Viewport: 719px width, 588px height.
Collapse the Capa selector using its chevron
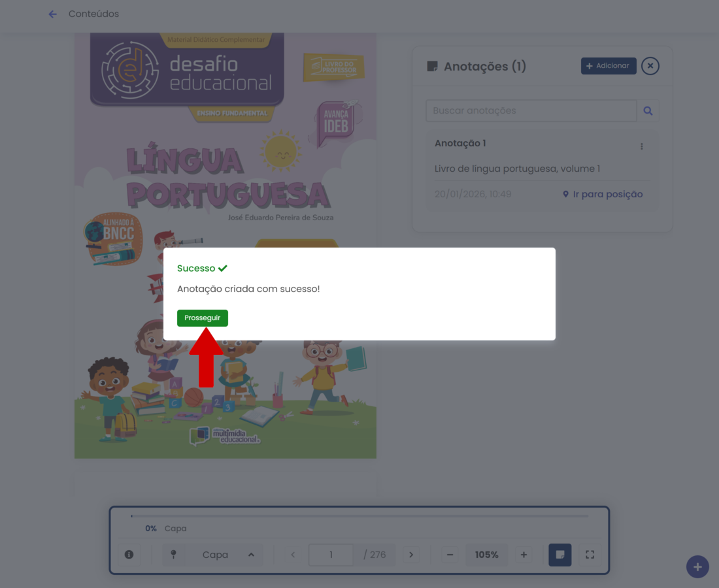pos(250,554)
